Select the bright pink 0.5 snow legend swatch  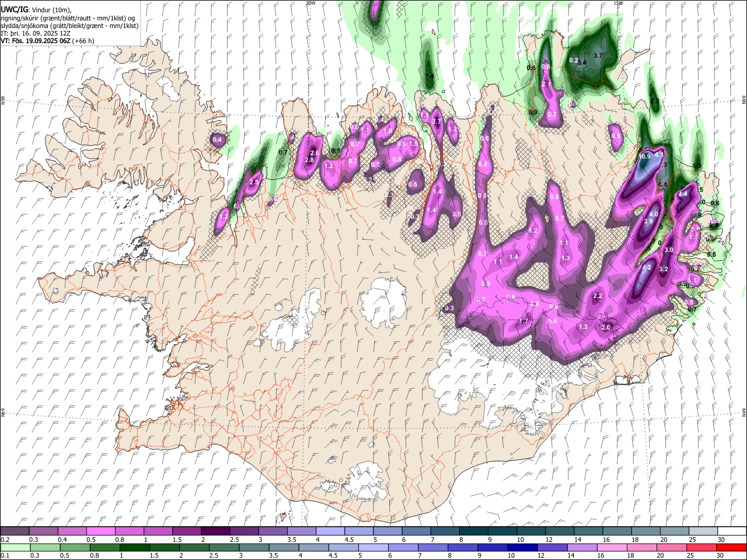tap(101, 531)
